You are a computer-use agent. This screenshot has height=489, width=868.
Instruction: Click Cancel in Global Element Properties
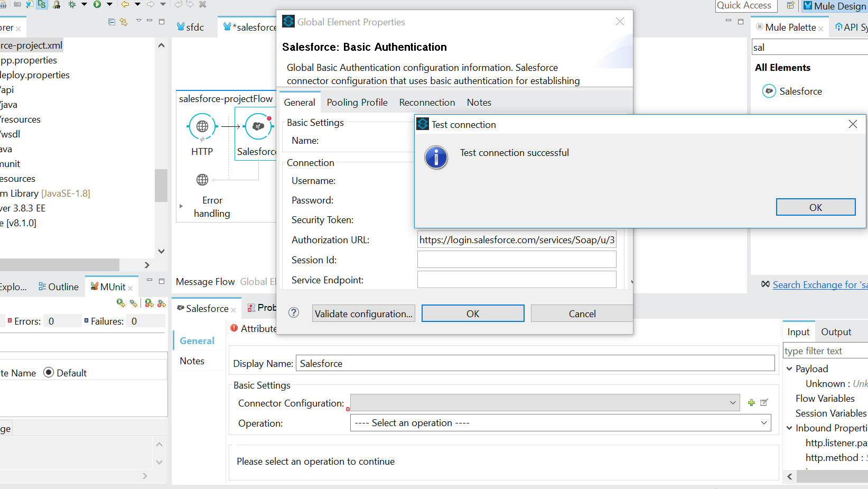pos(582,313)
